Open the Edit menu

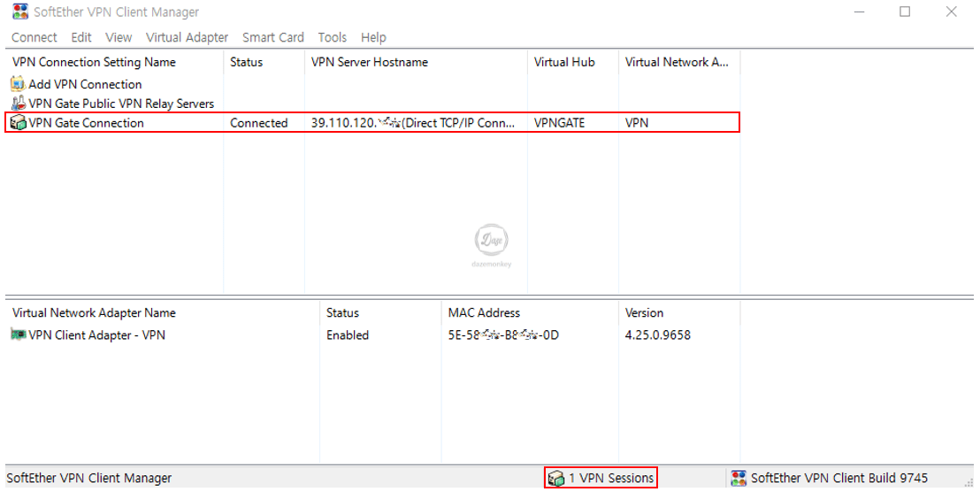pyautogui.click(x=81, y=37)
